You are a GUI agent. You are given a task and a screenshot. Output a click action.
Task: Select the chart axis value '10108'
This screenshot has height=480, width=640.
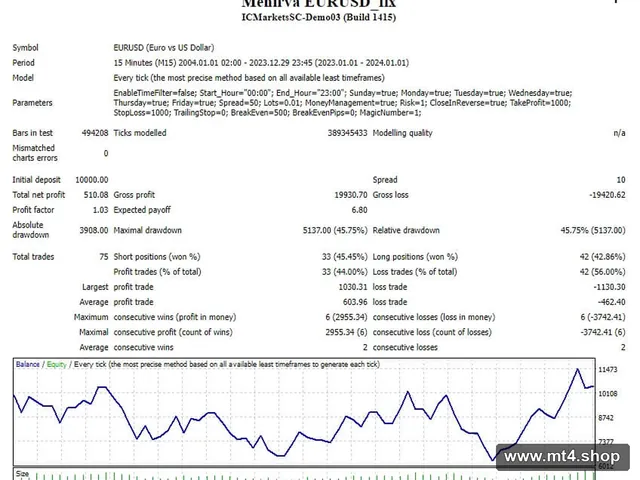(608, 394)
